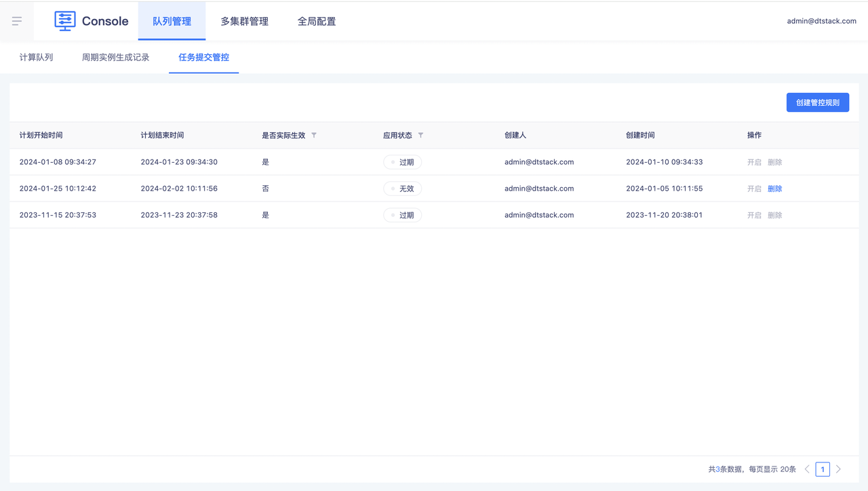The width and height of the screenshot is (868, 491).
Task: Toggle the hamburger sidebar menu icon
Action: 17,21
